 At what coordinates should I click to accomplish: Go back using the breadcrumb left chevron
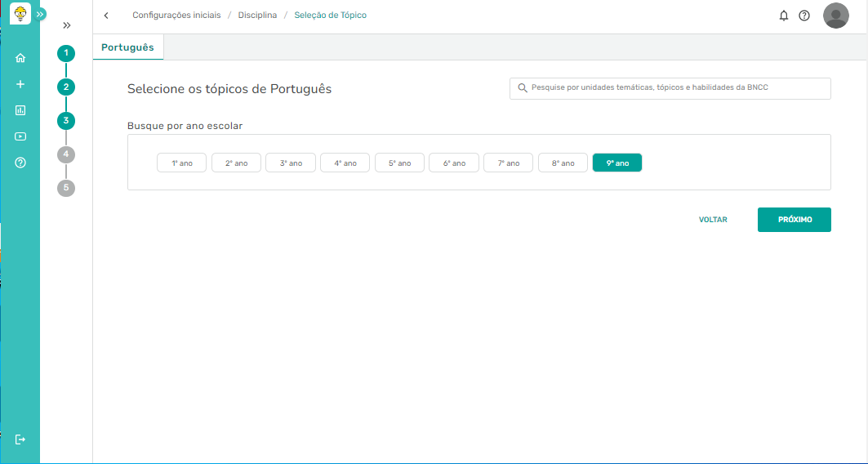point(106,16)
